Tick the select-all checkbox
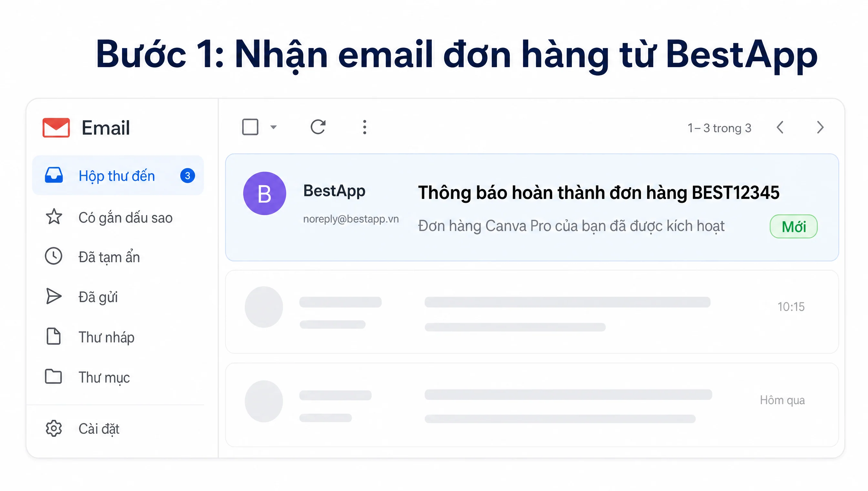Image resolution: width=868 pixels, height=491 pixels. tap(250, 127)
